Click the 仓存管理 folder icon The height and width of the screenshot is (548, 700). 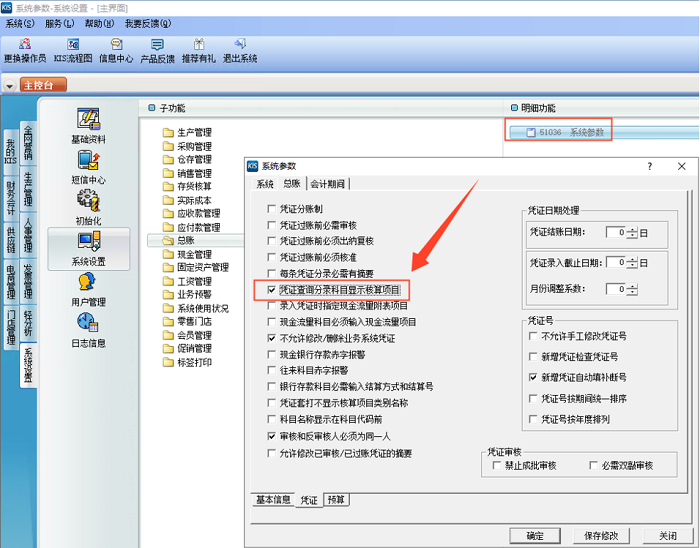[x=168, y=159]
